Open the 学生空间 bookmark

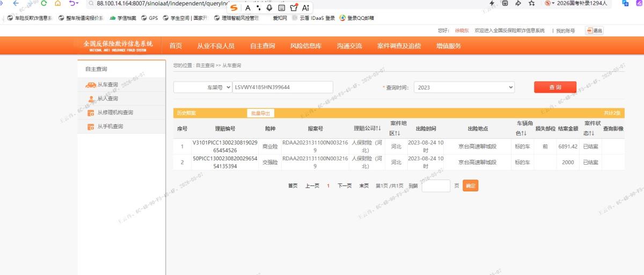(x=185, y=18)
